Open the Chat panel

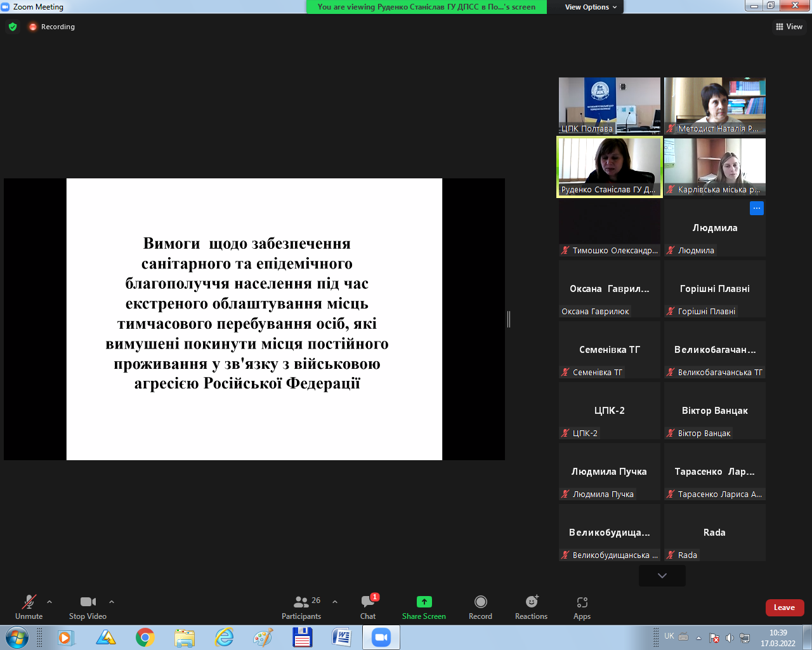click(368, 607)
